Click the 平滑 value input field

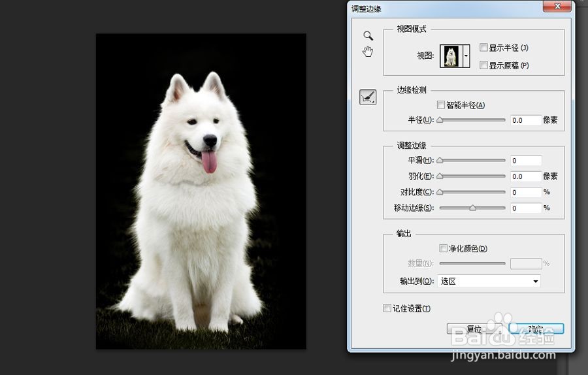pyautogui.click(x=526, y=161)
